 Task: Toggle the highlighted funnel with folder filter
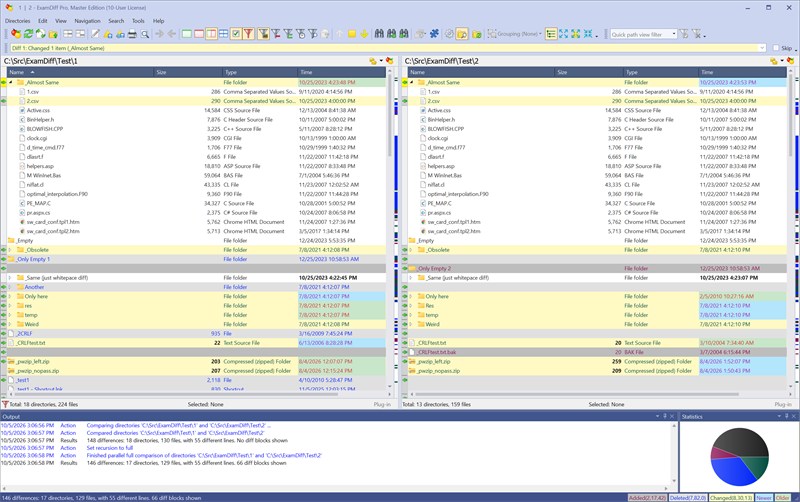263,34
